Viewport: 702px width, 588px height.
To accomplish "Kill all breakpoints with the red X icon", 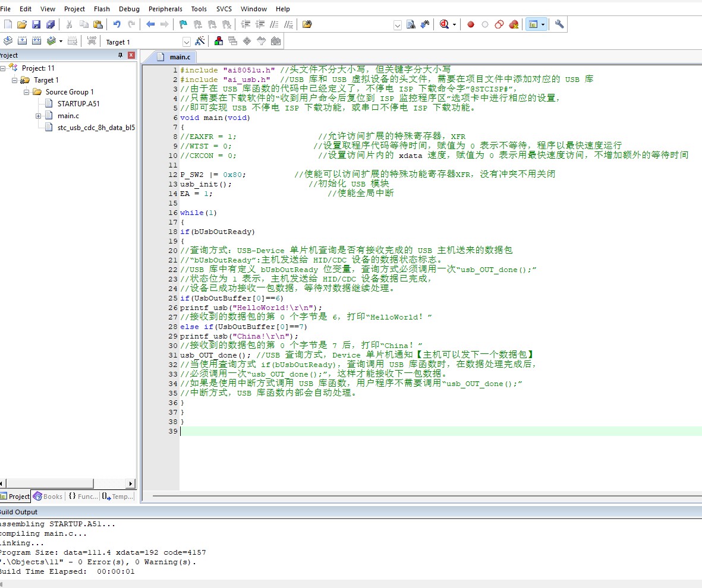I will (x=514, y=24).
